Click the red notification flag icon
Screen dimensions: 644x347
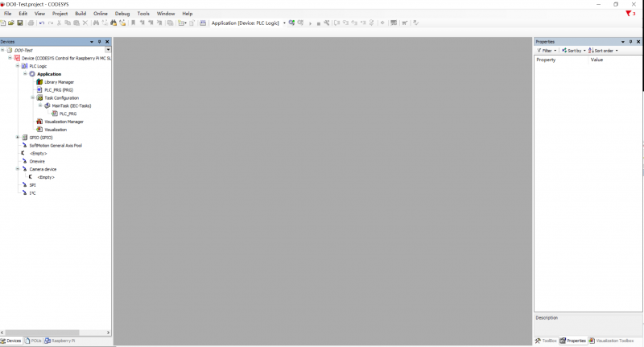click(x=629, y=14)
